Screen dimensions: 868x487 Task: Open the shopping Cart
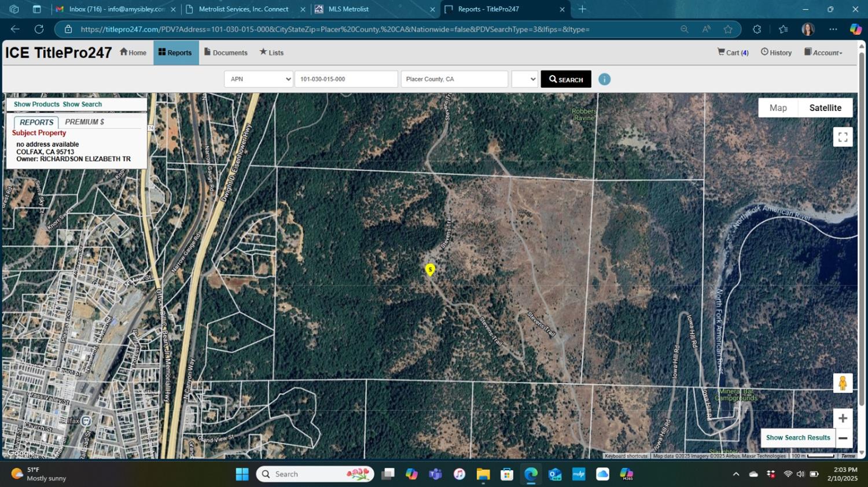tap(733, 53)
